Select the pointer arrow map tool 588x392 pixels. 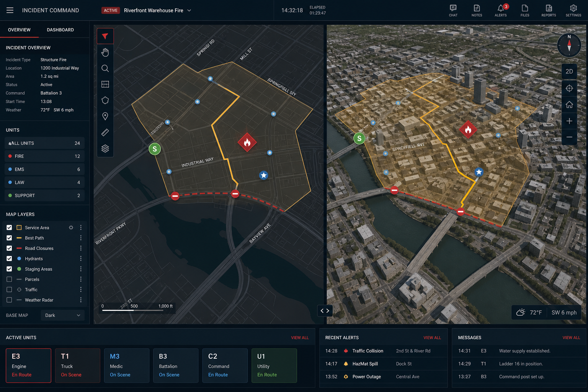tap(105, 36)
